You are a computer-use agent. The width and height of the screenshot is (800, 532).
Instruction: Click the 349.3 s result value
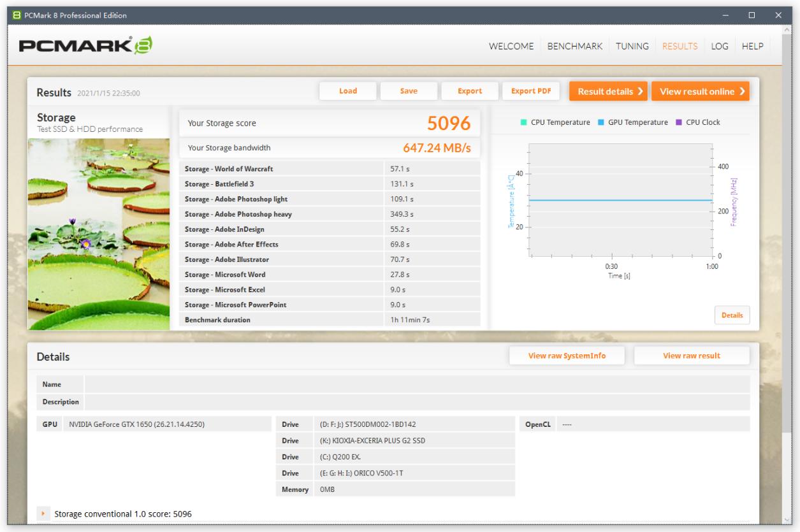click(400, 214)
